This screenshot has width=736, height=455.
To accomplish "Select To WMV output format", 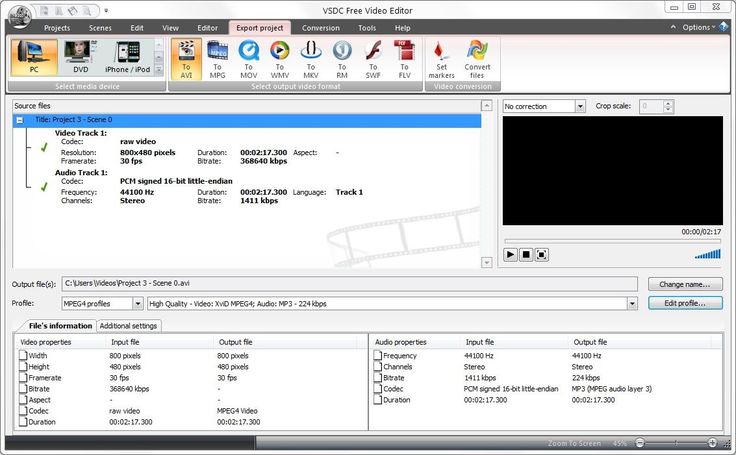I will click(x=279, y=57).
